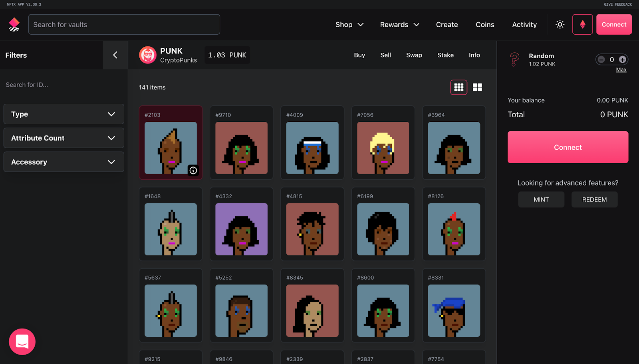
Task: Click the large Connect button in the cart
Action: (568, 147)
